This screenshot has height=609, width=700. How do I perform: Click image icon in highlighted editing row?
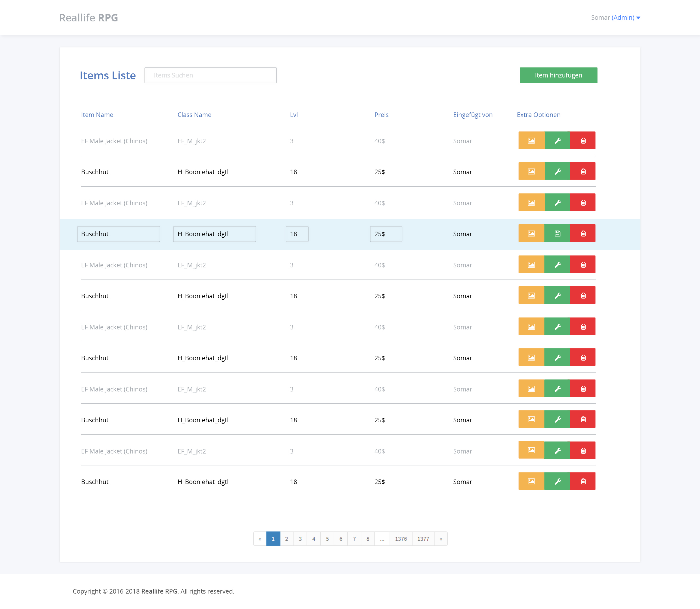(531, 234)
